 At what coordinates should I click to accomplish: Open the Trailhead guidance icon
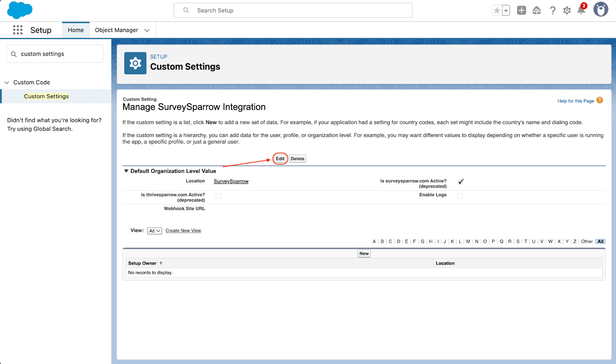tap(537, 10)
